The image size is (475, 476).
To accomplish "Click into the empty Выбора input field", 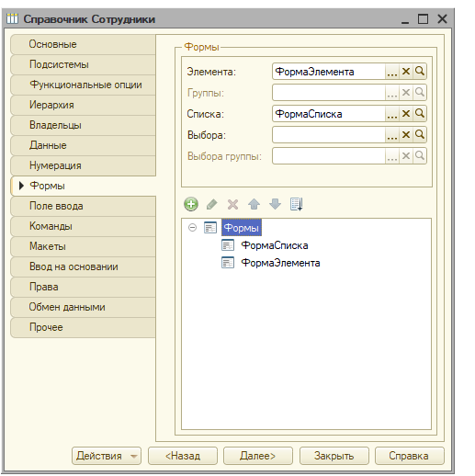I will 328,135.
